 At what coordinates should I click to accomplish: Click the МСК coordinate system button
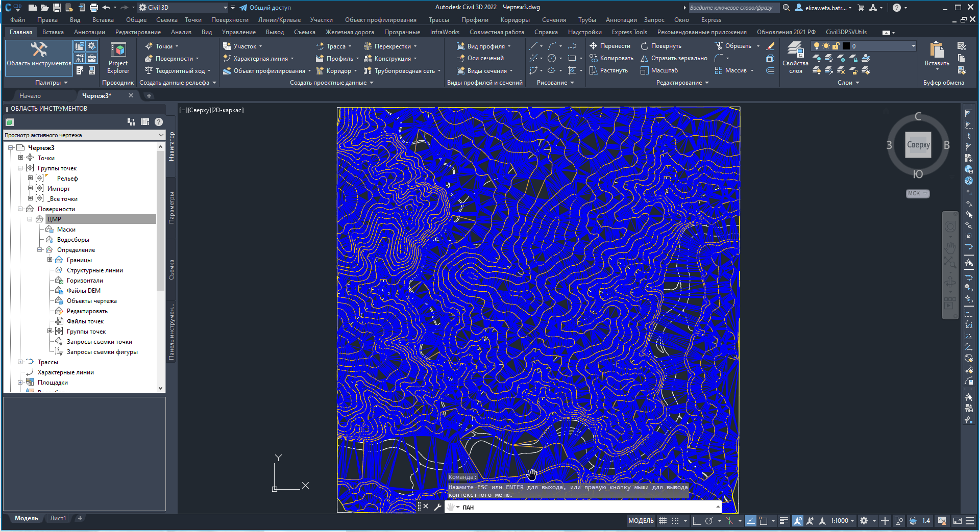[917, 194]
